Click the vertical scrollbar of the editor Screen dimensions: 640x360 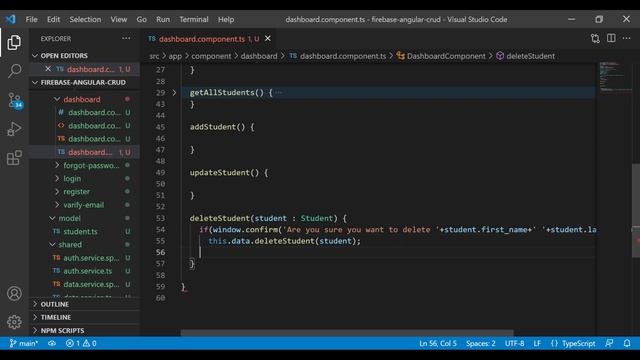636,210
